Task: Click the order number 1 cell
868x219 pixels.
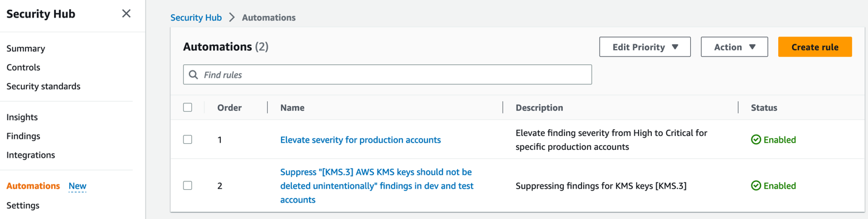Action: (x=220, y=140)
